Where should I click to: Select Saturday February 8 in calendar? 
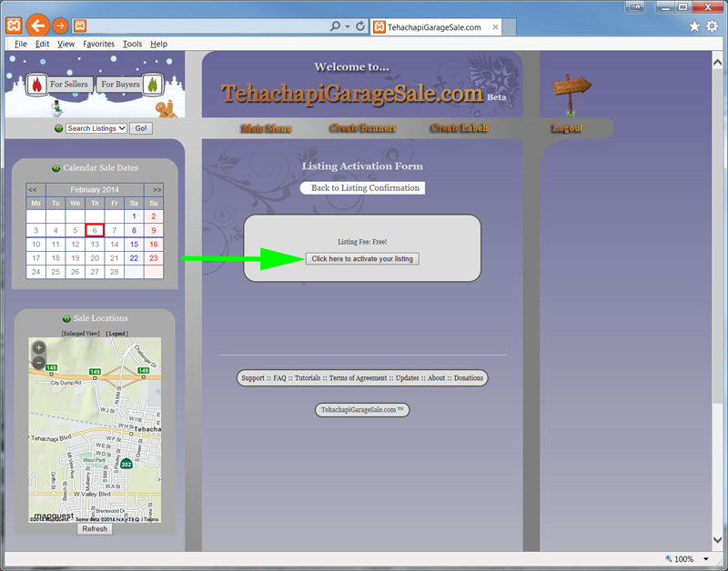134,230
